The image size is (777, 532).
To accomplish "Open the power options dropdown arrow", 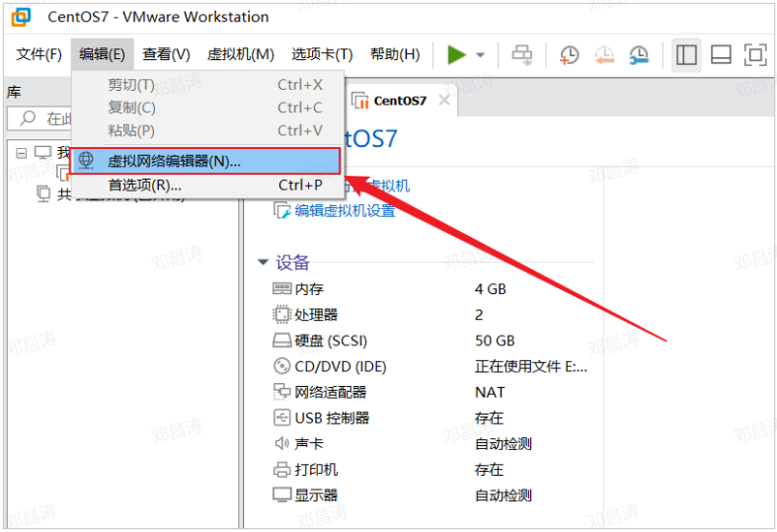I will (481, 55).
